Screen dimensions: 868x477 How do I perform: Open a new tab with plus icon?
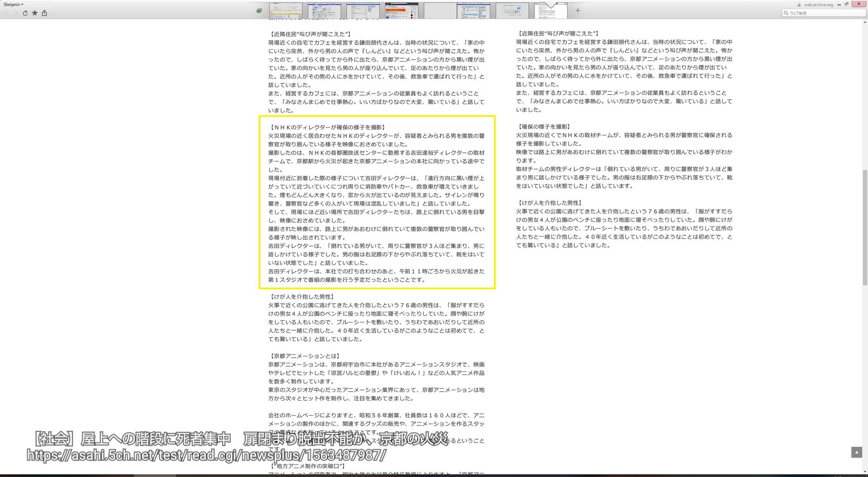tap(578, 10)
